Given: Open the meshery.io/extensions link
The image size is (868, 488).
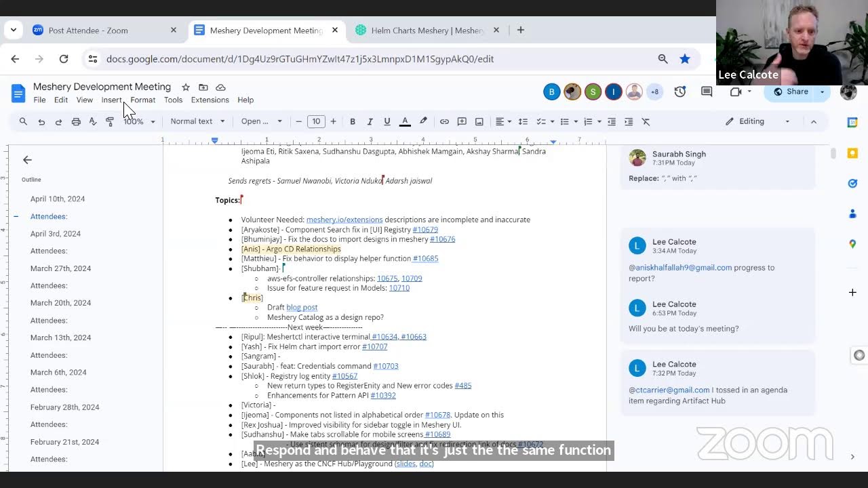Looking at the screenshot, I should 344,220.
